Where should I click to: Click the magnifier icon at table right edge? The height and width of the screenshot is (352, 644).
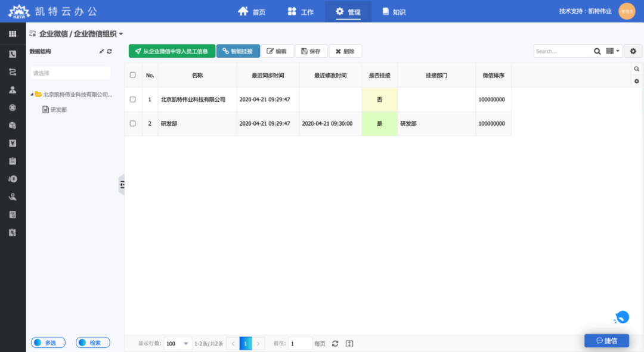(x=637, y=69)
